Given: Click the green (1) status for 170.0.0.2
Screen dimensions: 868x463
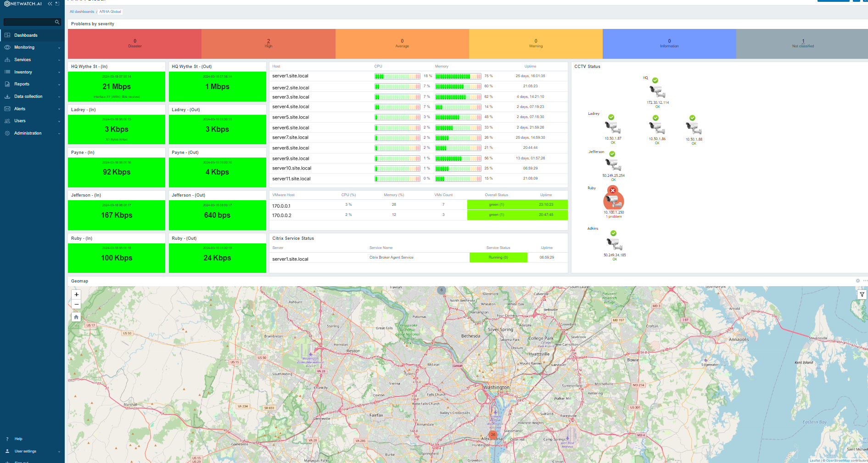Looking at the screenshot, I should tap(496, 215).
